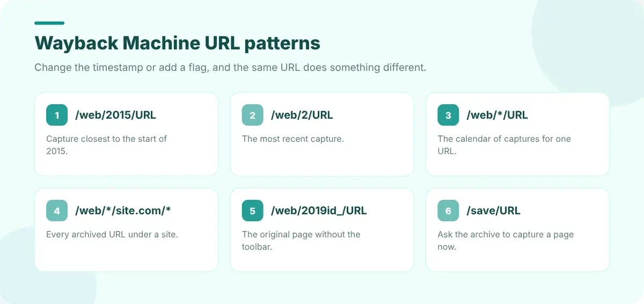Click 'Ask the archive to capture a page now' text
Viewport: 644px width, 304px height.
point(506,241)
